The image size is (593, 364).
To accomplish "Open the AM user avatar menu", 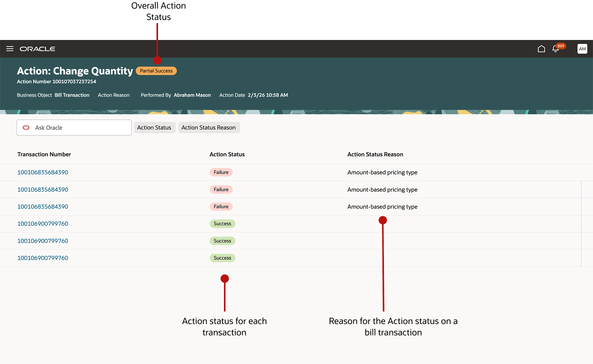I will [582, 49].
